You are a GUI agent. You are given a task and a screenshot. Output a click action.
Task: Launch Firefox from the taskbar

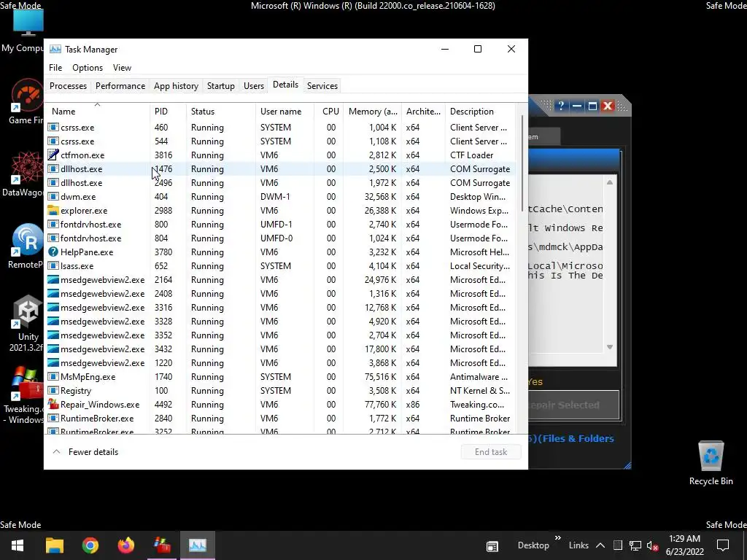click(125, 545)
